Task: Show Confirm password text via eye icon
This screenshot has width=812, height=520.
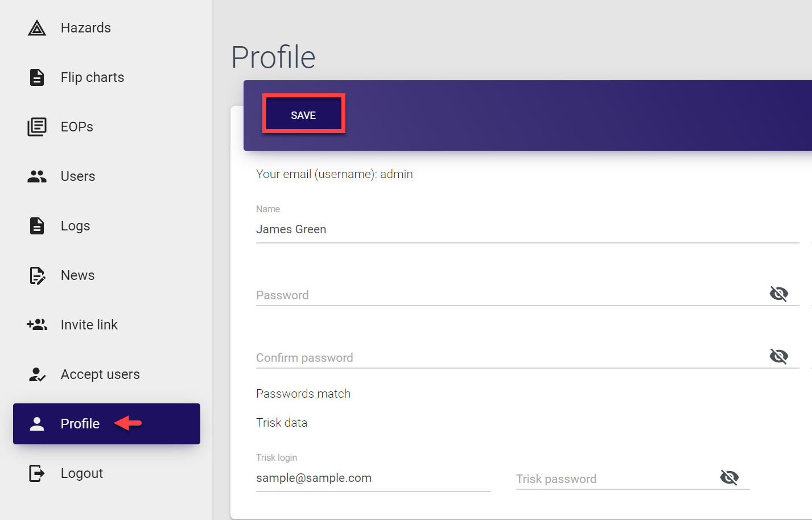Action: 778,356
